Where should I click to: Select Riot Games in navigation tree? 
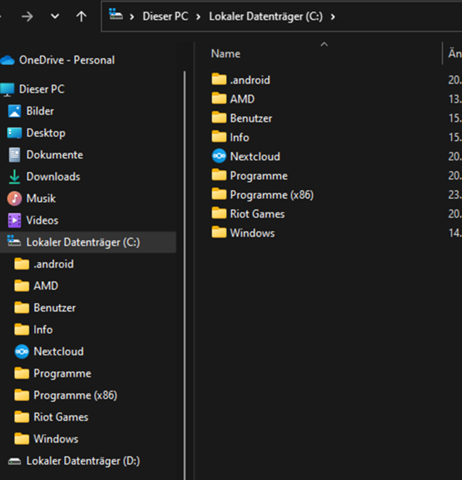click(61, 417)
